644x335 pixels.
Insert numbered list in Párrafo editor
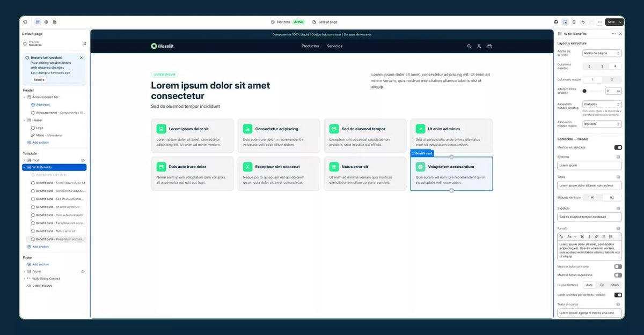point(610,236)
